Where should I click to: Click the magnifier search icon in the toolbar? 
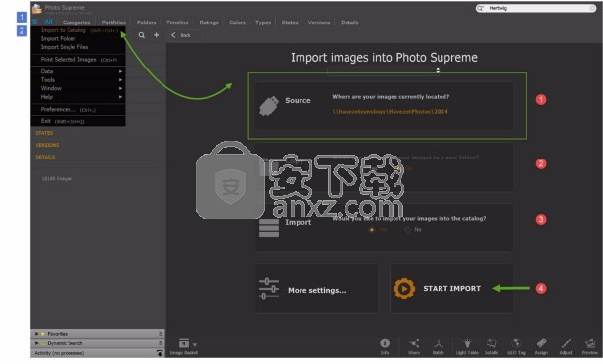pyautogui.click(x=142, y=35)
